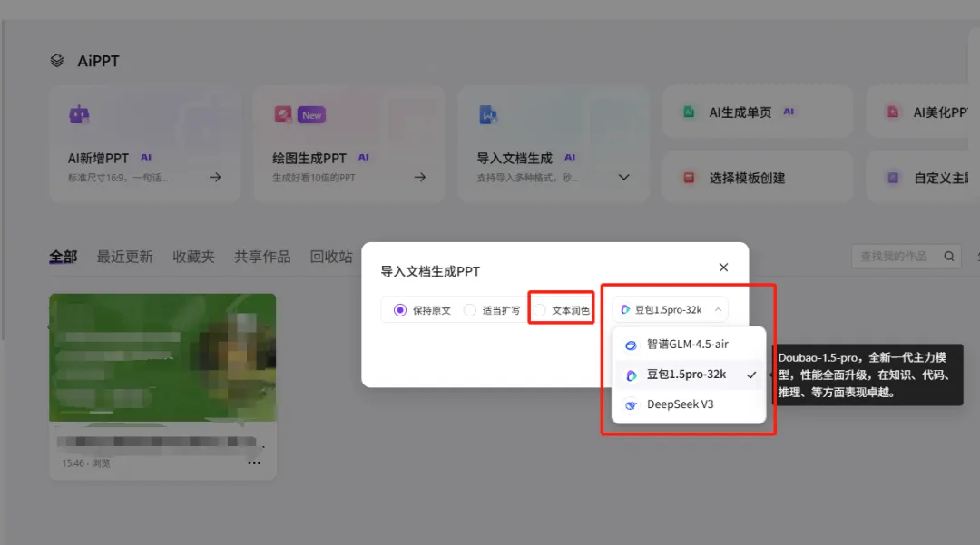Click the AI badge next to AI新增PPT

[145, 157]
